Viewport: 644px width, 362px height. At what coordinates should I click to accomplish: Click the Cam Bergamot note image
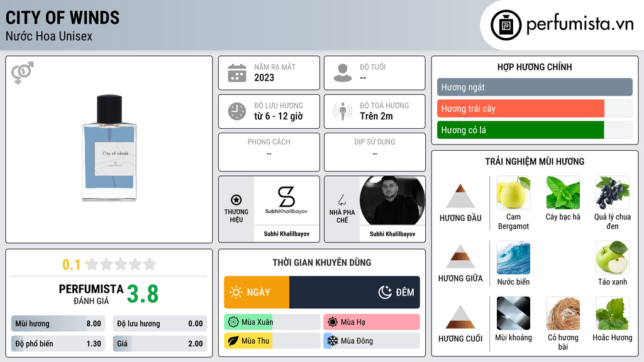[x=513, y=192]
